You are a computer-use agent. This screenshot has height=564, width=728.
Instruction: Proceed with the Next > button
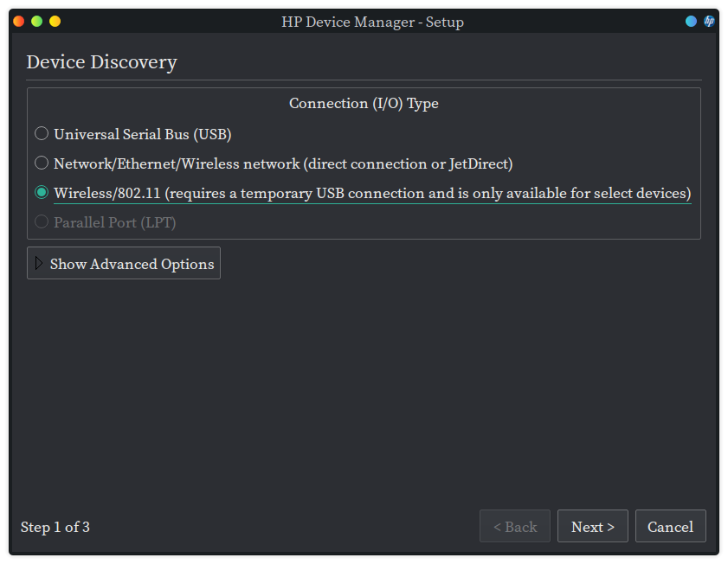tap(593, 527)
